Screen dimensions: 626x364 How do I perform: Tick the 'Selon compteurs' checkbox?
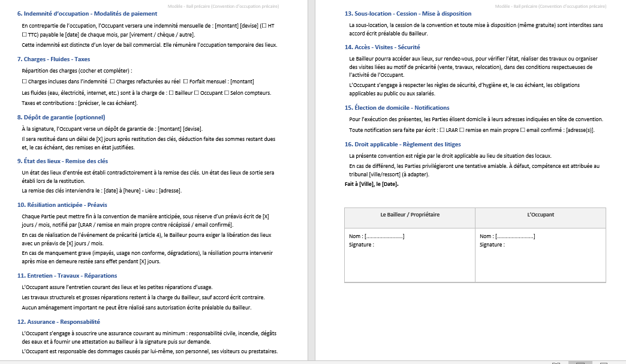227,93
